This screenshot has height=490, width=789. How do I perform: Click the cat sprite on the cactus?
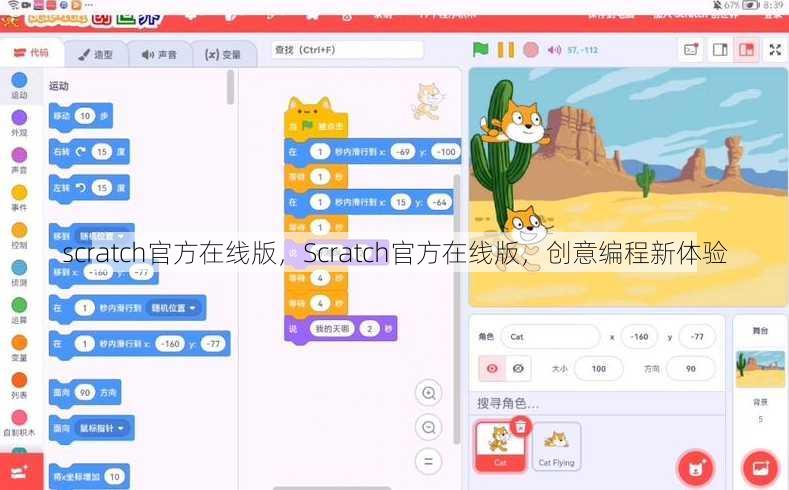pyautogui.click(x=516, y=122)
